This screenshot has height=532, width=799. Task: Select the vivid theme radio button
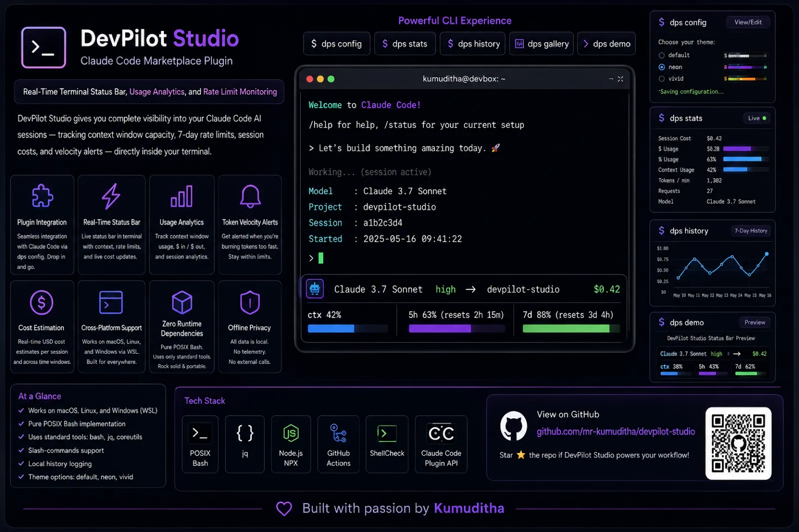pyautogui.click(x=662, y=79)
